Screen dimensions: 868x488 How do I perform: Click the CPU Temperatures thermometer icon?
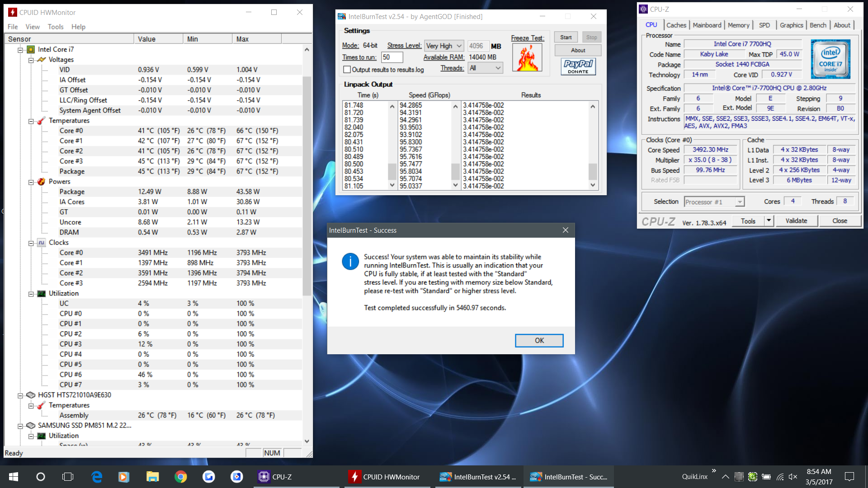[42, 121]
